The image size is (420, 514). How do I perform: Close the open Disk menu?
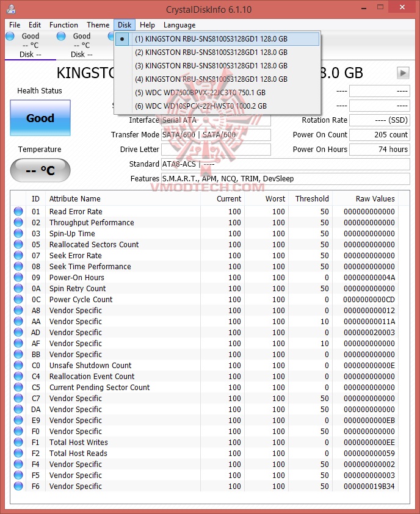pyautogui.click(x=125, y=25)
